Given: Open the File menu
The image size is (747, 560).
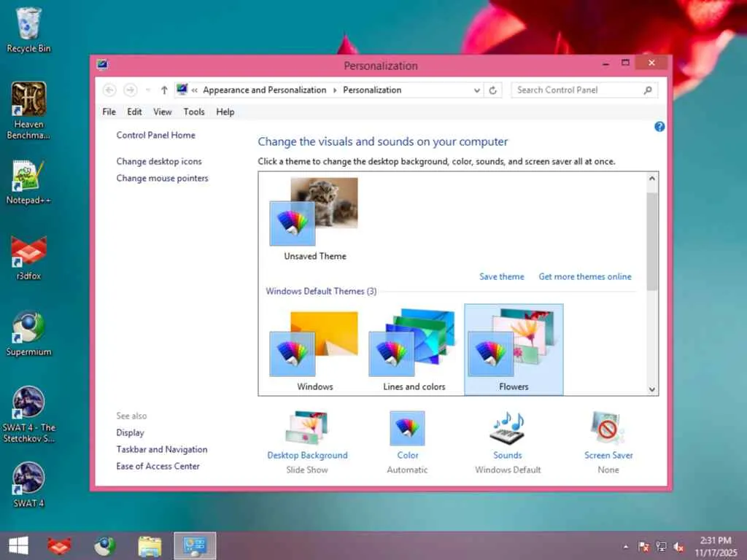Looking at the screenshot, I should point(109,112).
